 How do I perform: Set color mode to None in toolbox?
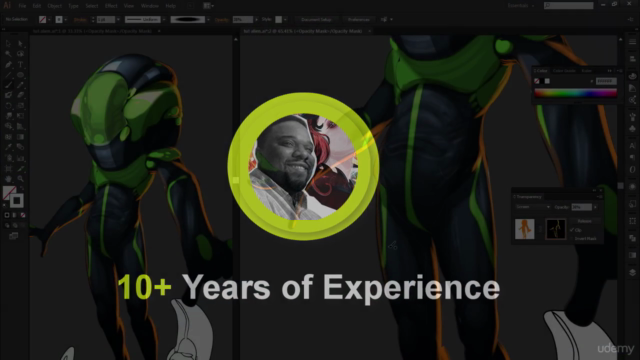tap(23, 215)
